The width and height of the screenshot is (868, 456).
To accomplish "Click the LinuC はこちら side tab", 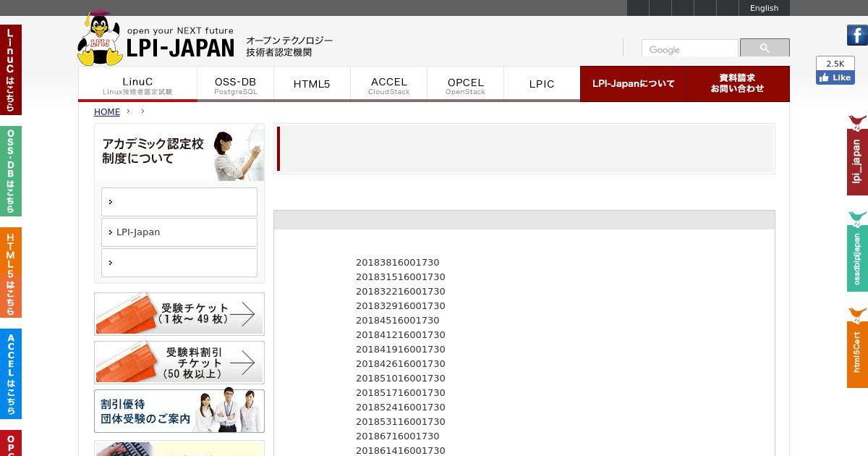I will point(11,69).
